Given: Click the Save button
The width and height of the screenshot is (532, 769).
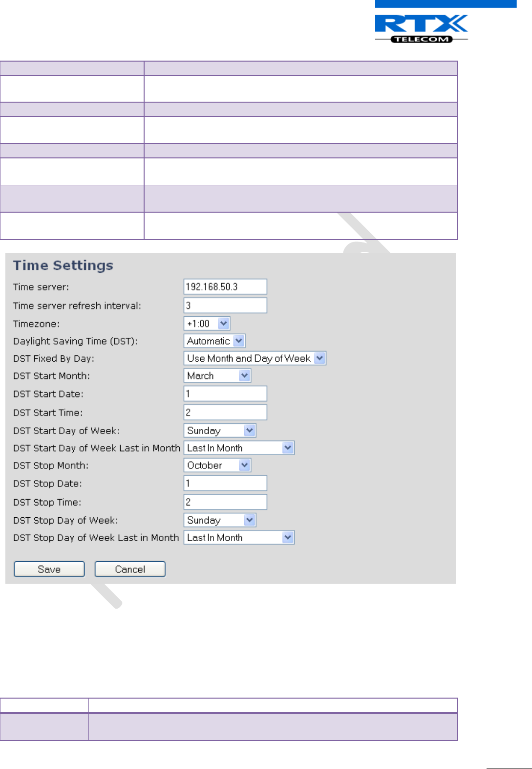Looking at the screenshot, I should (49, 569).
